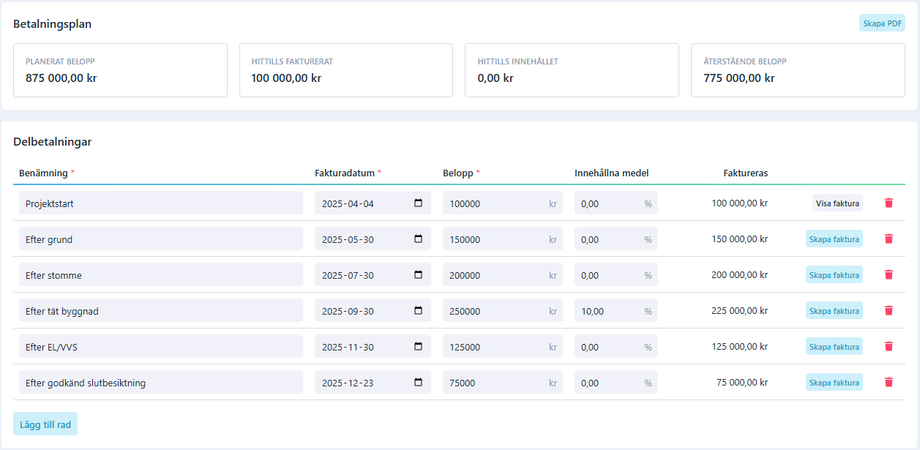The height and width of the screenshot is (450, 920).
Task: Open date picker for 2025-09-30
Action: (x=418, y=311)
